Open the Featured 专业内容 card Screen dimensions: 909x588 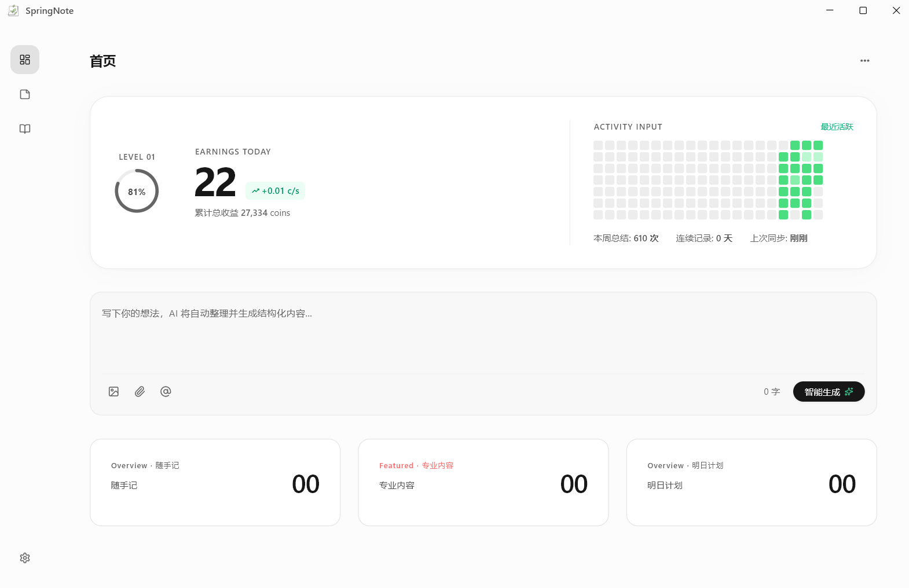[x=483, y=483]
